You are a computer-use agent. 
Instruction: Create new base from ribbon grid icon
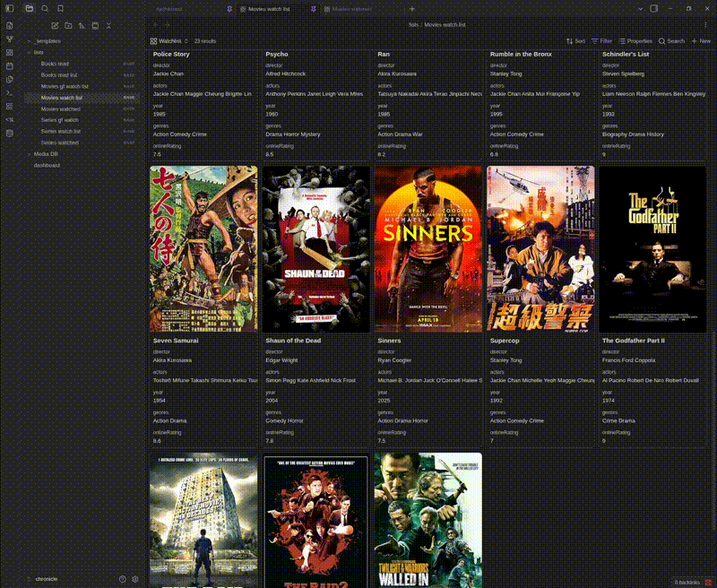click(x=10, y=53)
